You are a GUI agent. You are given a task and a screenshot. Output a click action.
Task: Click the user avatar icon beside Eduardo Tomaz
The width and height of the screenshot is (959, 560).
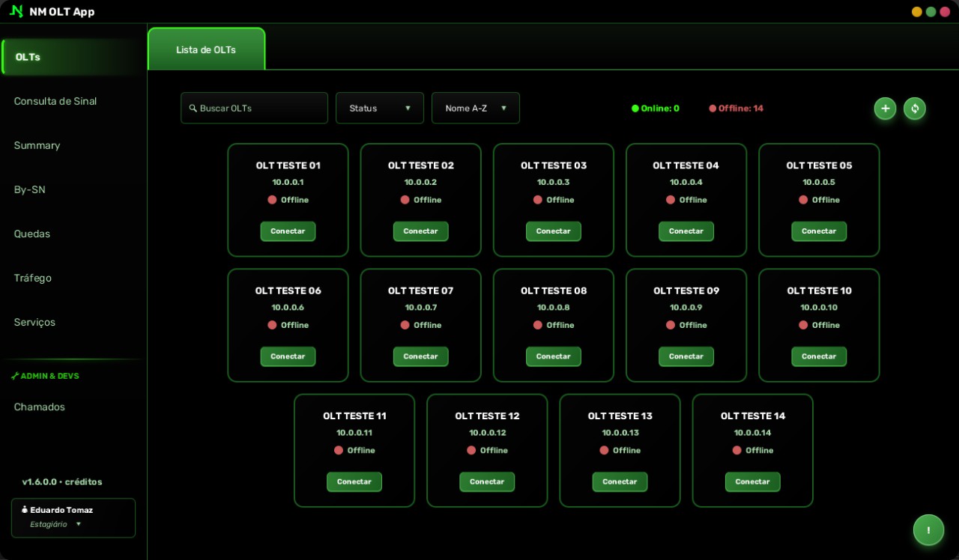click(25, 510)
